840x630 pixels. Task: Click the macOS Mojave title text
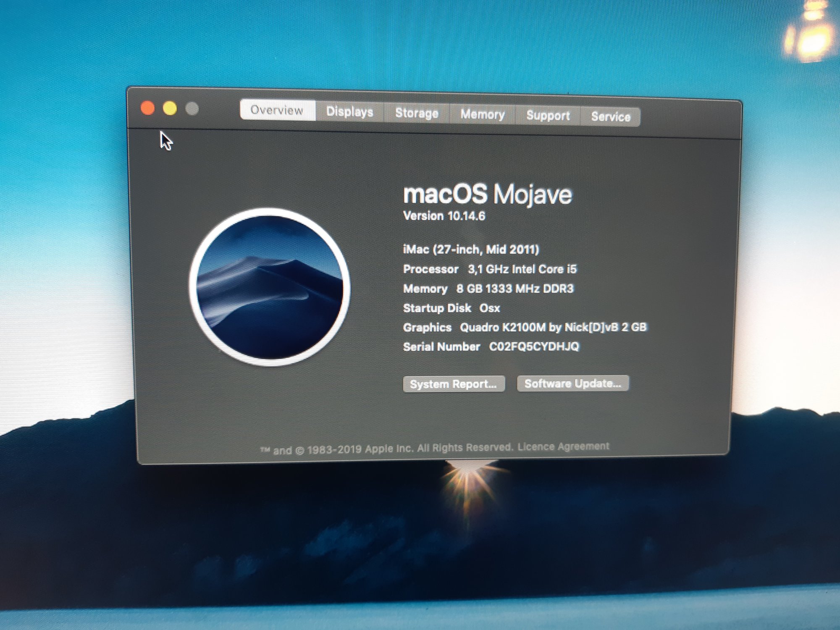click(x=487, y=194)
